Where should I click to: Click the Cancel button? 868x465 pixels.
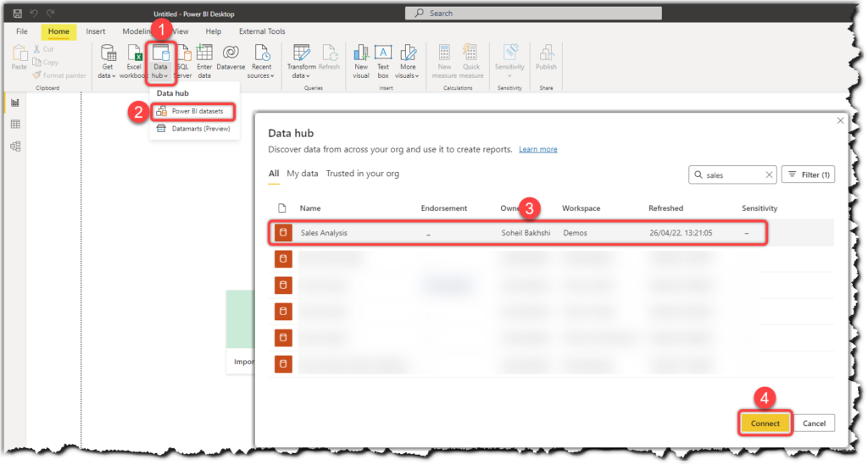click(814, 423)
